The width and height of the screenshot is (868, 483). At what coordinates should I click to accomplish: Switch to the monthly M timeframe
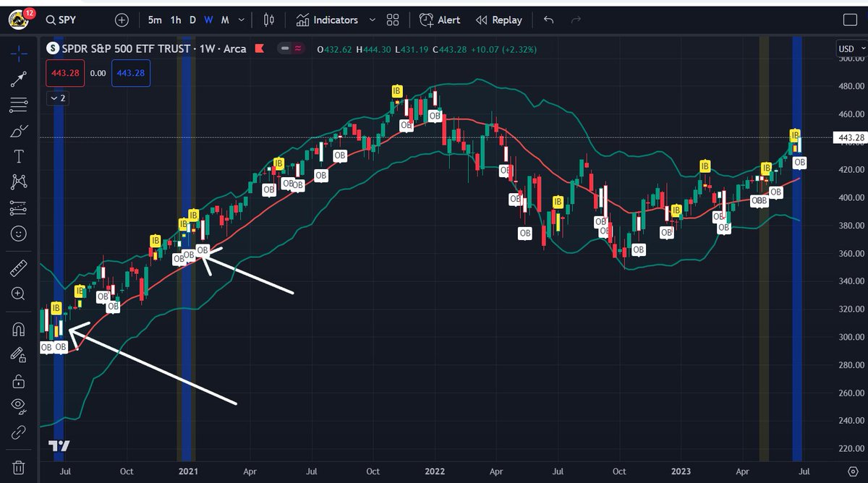tap(225, 20)
